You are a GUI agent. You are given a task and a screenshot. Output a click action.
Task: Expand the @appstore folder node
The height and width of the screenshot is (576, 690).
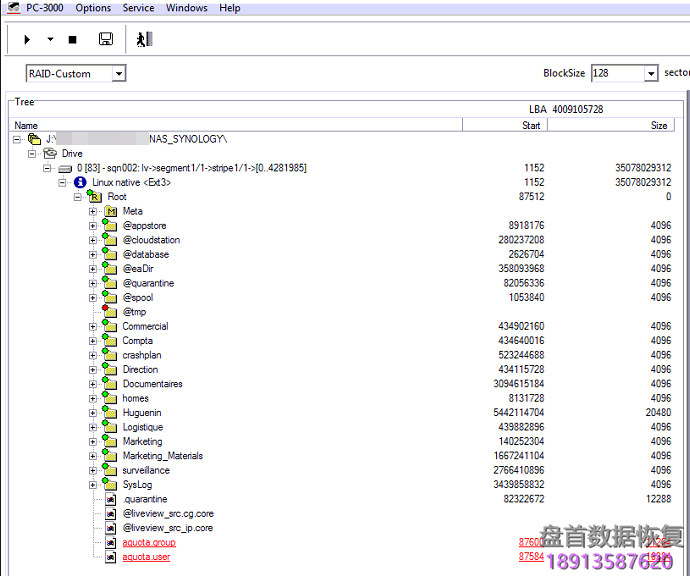[x=92, y=226]
